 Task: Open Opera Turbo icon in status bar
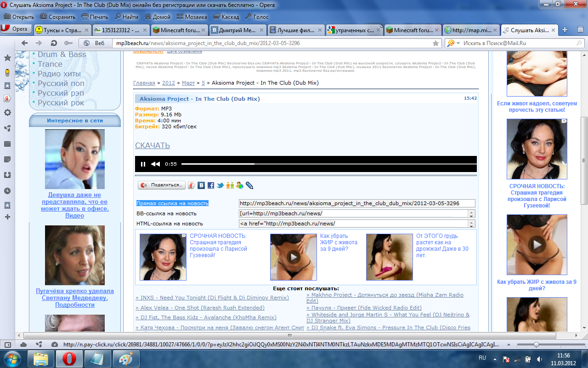(x=55, y=344)
